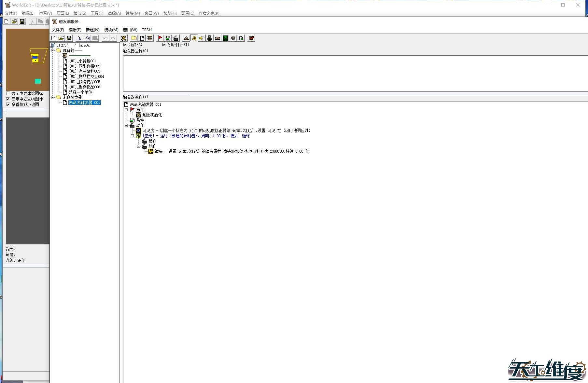Click the new condition icon in toolbar
Image resolution: width=588 pixels, height=383 pixels.
(168, 38)
